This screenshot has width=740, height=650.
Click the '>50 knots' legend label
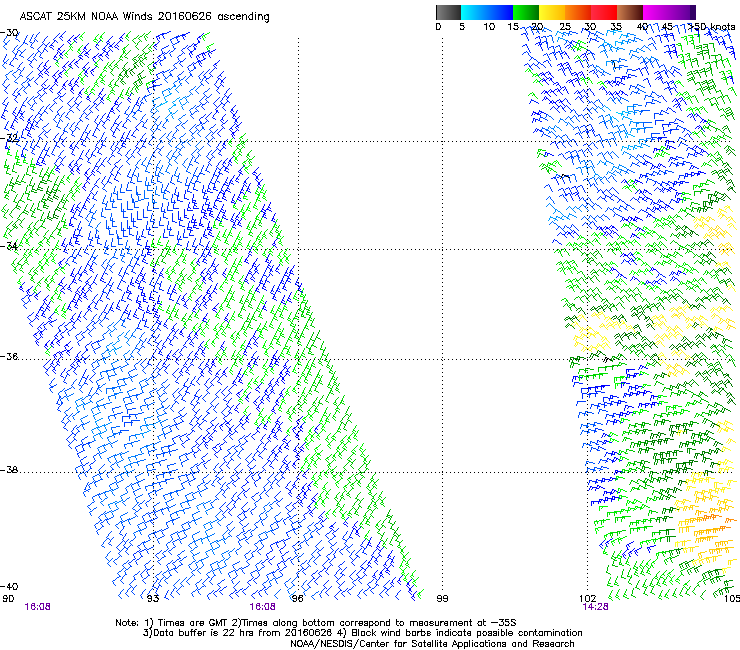pyautogui.click(x=712, y=27)
